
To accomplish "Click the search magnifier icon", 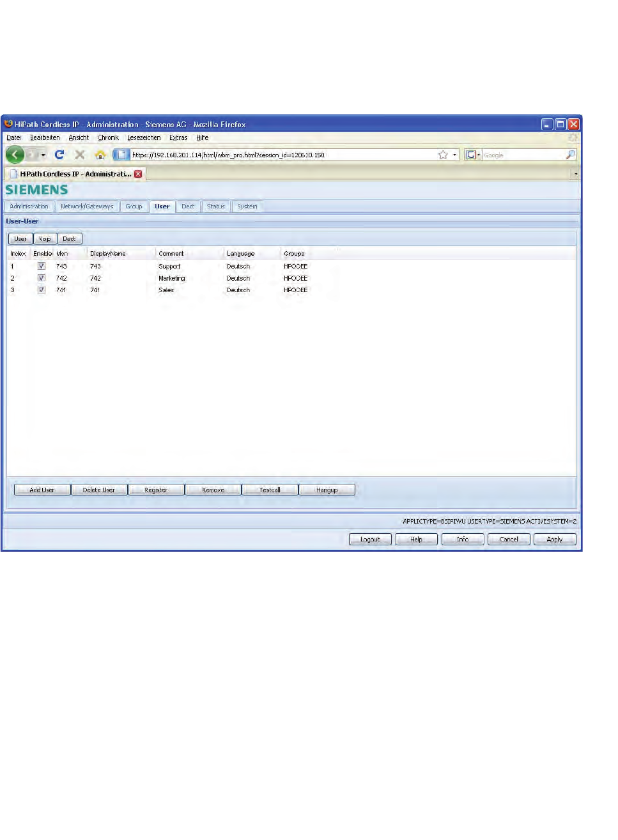I will (570, 155).
